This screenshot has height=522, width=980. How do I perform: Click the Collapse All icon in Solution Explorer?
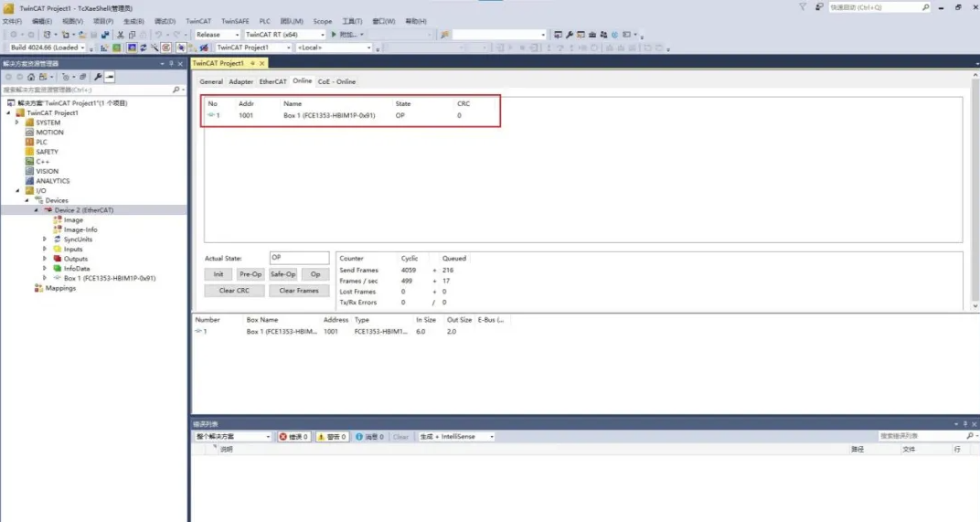click(82, 77)
